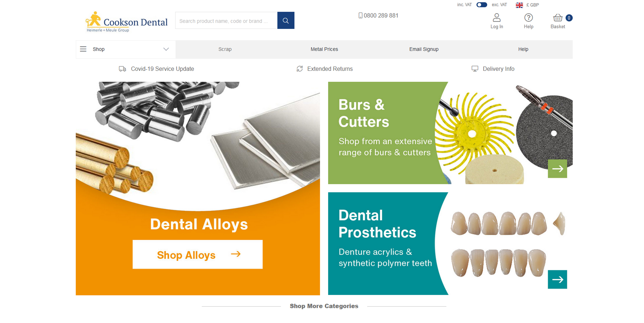This screenshot has height=323, width=644.
Task: Open the Log In user icon
Action: [x=497, y=18]
